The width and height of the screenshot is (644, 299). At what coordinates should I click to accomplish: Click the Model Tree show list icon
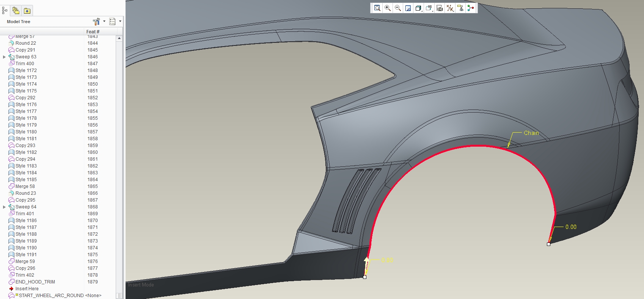tap(112, 22)
